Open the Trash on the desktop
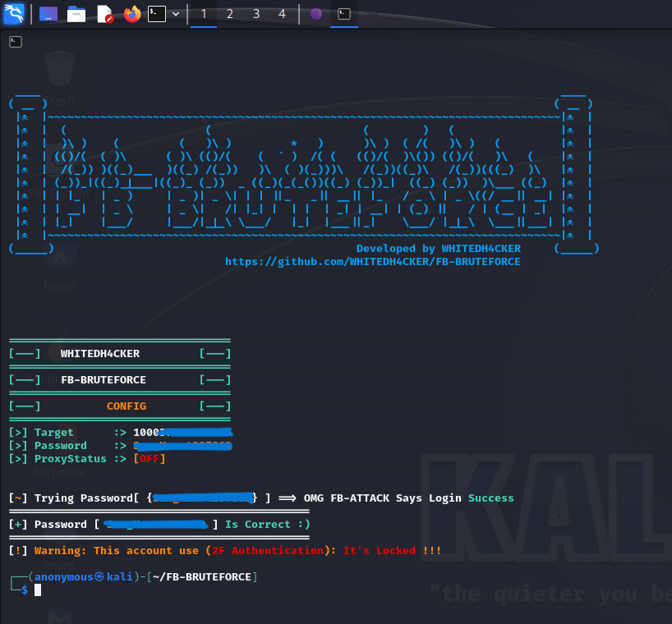Screen dimensions: 672x624 [x=59, y=67]
